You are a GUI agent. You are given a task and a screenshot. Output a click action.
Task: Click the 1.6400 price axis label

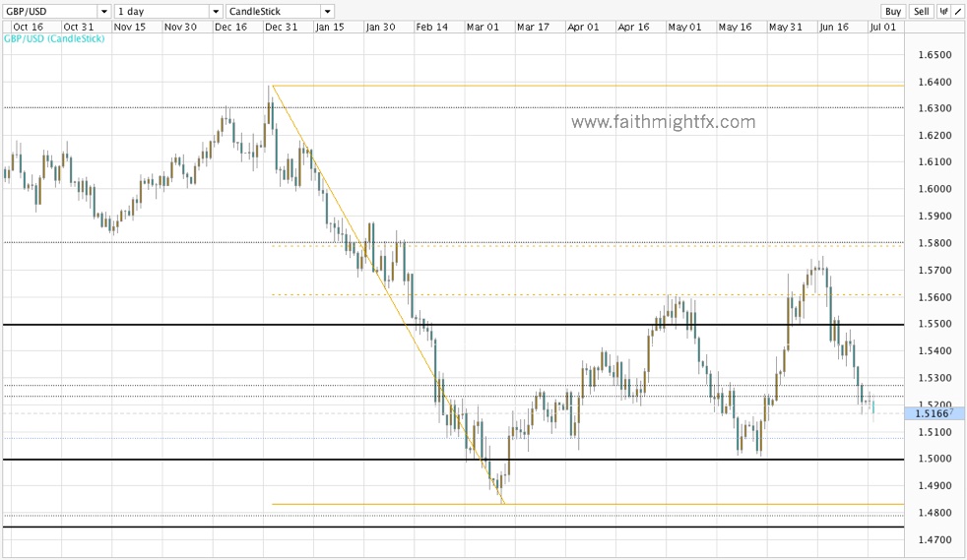click(935, 82)
